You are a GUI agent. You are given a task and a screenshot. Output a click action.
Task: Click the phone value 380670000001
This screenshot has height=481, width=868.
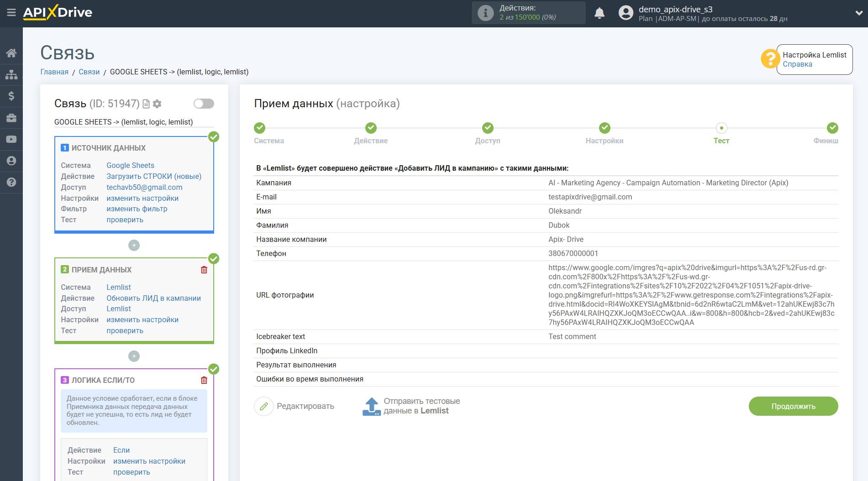(x=573, y=253)
